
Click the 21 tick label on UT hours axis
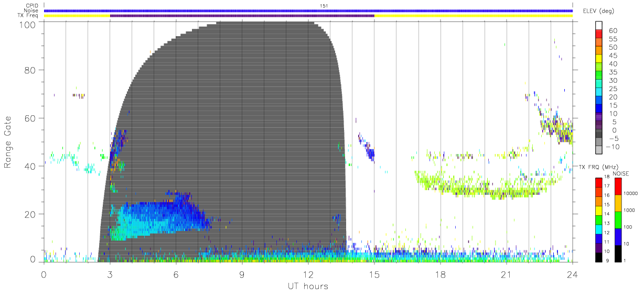click(x=507, y=274)
